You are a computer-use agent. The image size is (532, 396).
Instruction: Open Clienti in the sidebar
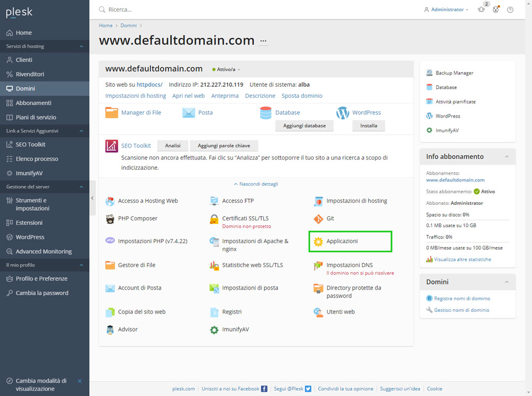point(45,60)
